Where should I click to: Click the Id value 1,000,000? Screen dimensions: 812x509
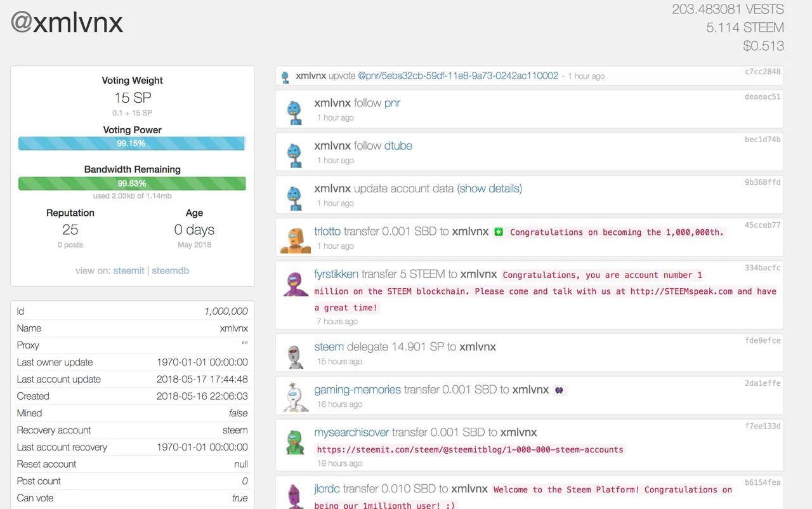pos(226,311)
